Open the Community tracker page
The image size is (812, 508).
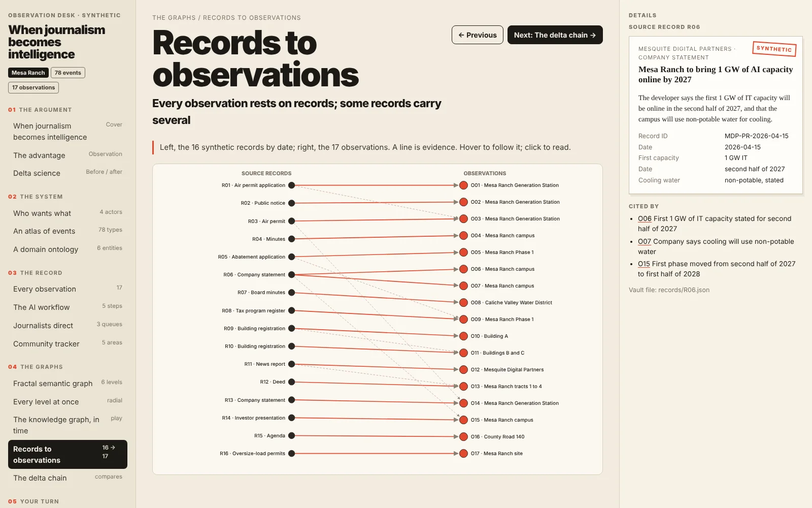coord(67,344)
